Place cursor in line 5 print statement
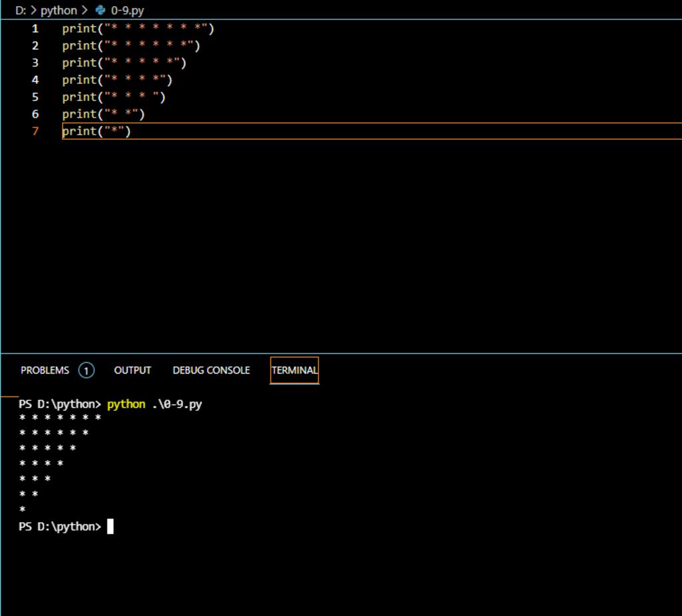Viewport: 682px width, 616px height. point(113,97)
